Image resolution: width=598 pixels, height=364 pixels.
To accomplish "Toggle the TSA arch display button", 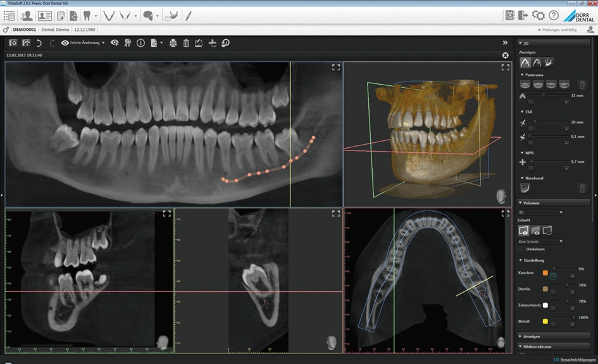I will coord(537,63).
